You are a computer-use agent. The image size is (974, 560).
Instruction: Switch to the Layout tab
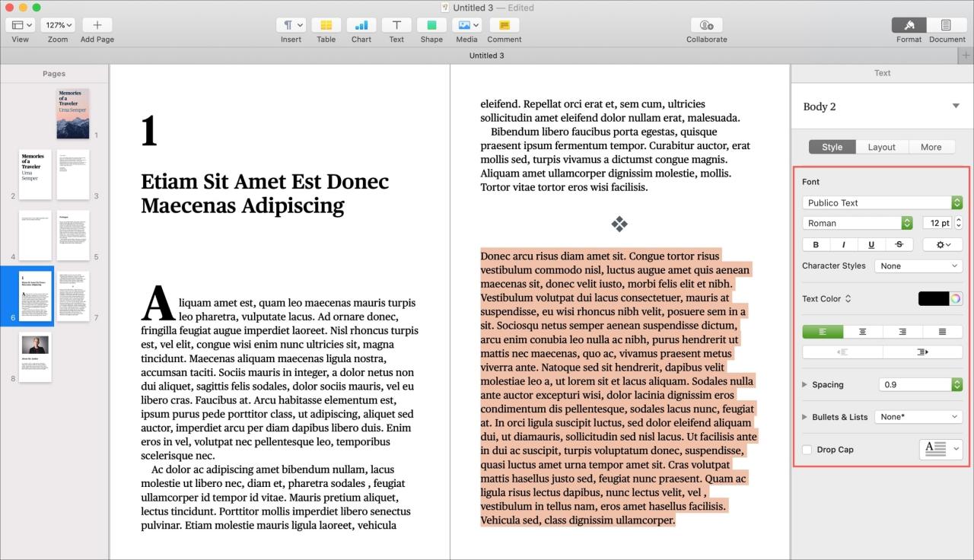click(881, 147)
